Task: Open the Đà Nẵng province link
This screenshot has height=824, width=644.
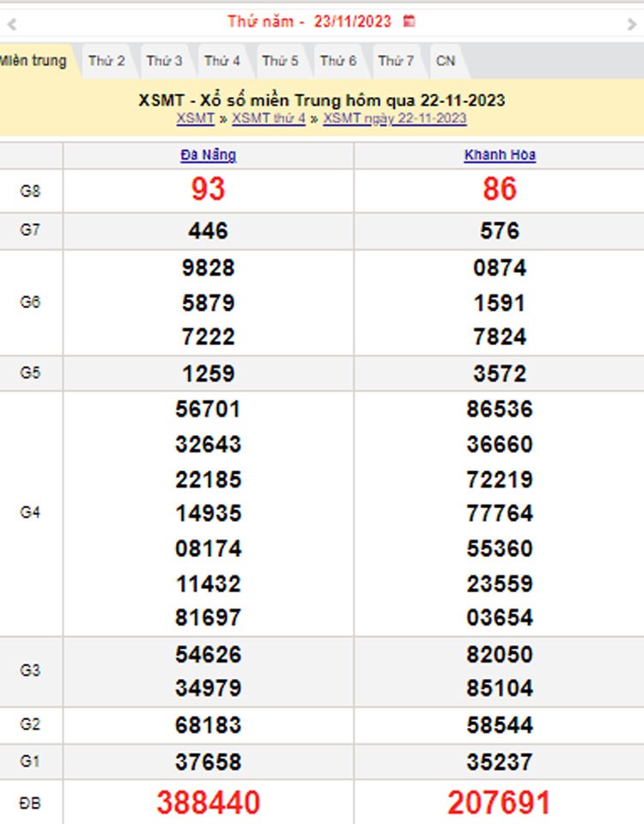Action: pyautogui.click(x=208, y=155)
